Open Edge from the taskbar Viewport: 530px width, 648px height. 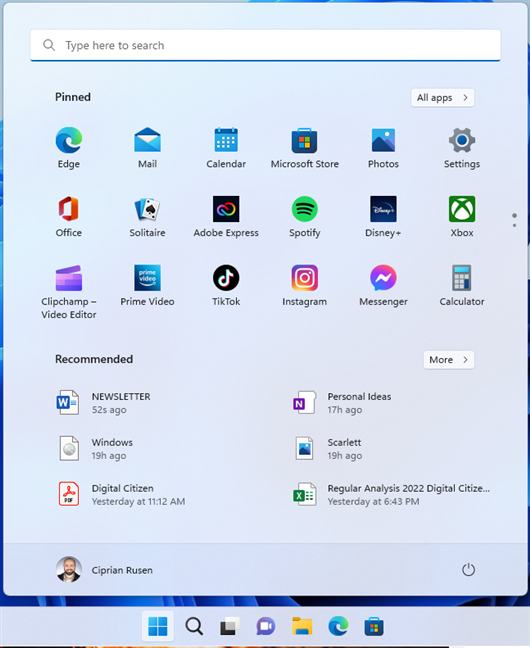pos(338,627)
